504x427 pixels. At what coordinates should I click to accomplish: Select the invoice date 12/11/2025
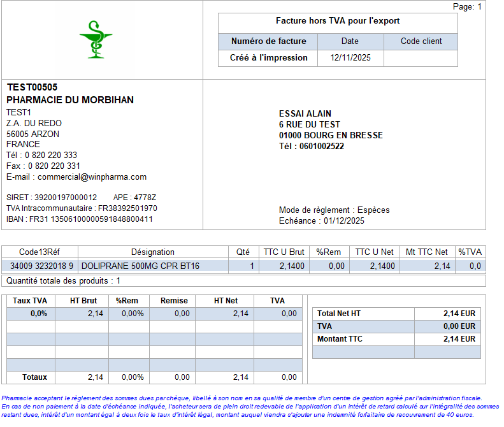[x=350, y=58]
